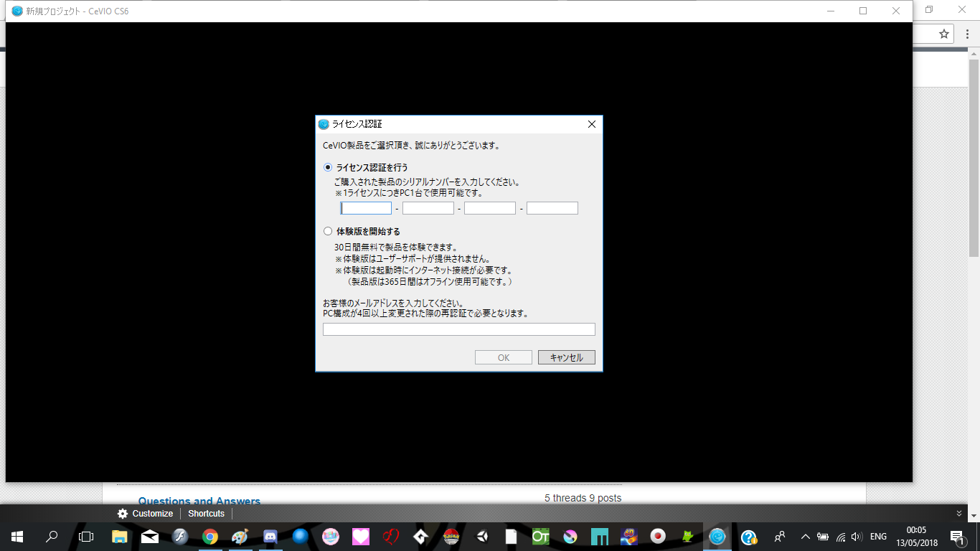Click the browser bookmark star icon
Viewport: 980px width, 551px height.
coord(944,34)
